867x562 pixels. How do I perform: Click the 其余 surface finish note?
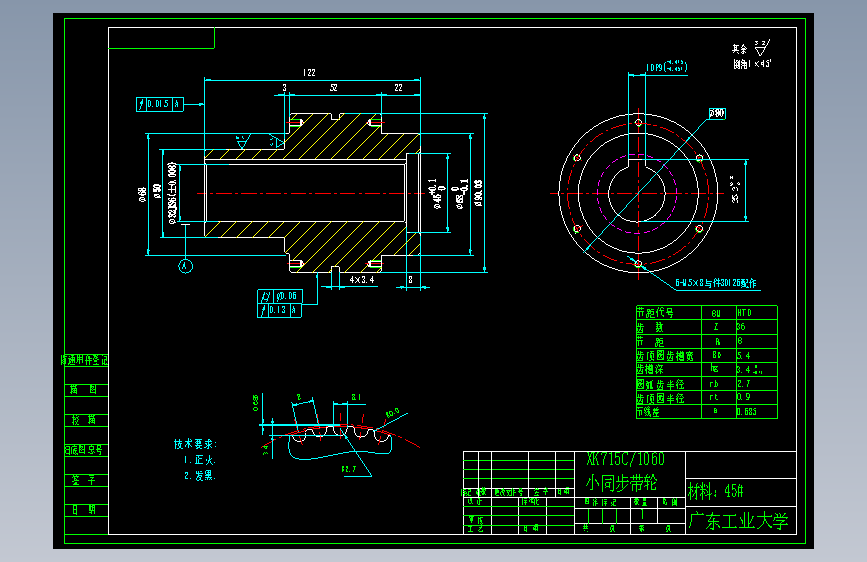751,48
